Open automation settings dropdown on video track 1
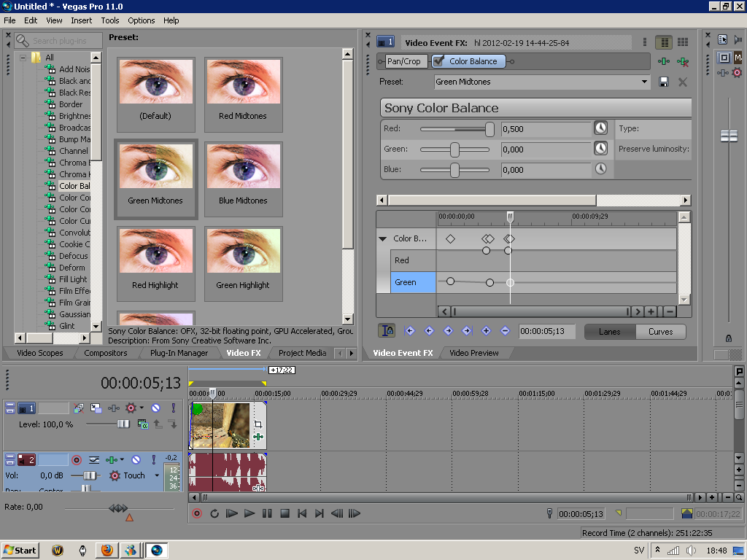This screenshot has width=747, height=560. click(x=142, y=408)
